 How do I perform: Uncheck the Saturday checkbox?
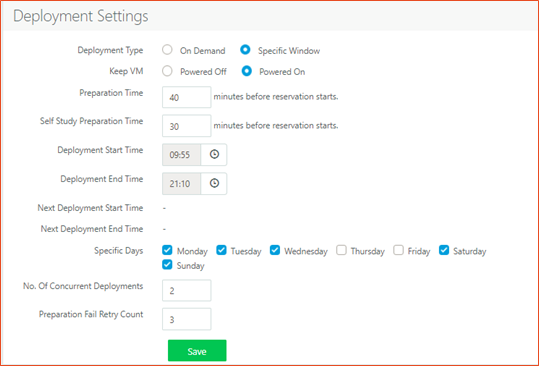tap(444, 250)
